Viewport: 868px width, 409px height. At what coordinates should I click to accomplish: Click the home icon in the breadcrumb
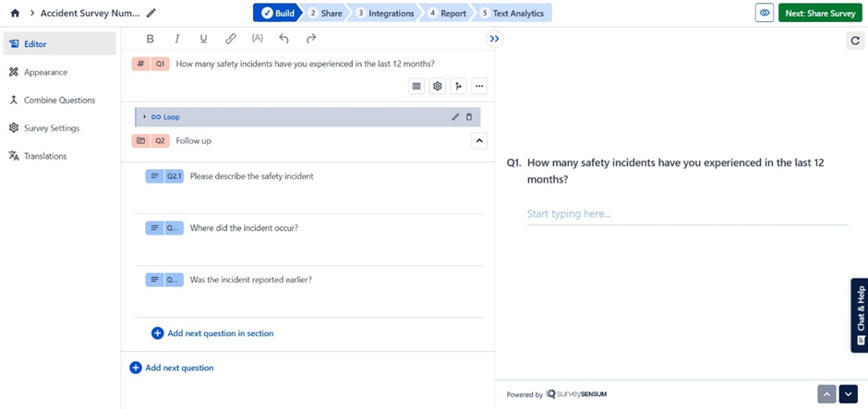pos(15,13)
